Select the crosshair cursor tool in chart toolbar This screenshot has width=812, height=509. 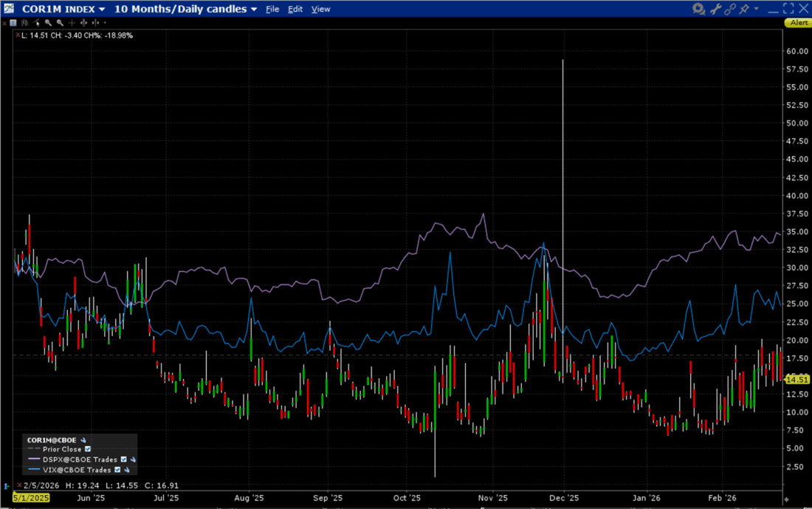[x=72, y=23]
